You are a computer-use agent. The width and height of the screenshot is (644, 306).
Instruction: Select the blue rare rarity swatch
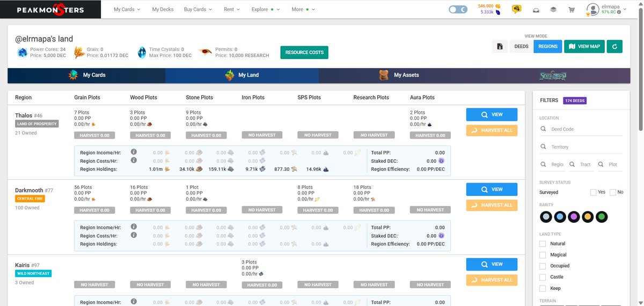[560, 217]
